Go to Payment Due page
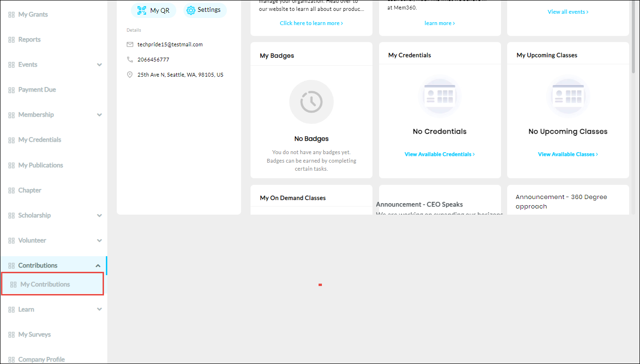This screenshot has width=640, height=364. (37, 90)
